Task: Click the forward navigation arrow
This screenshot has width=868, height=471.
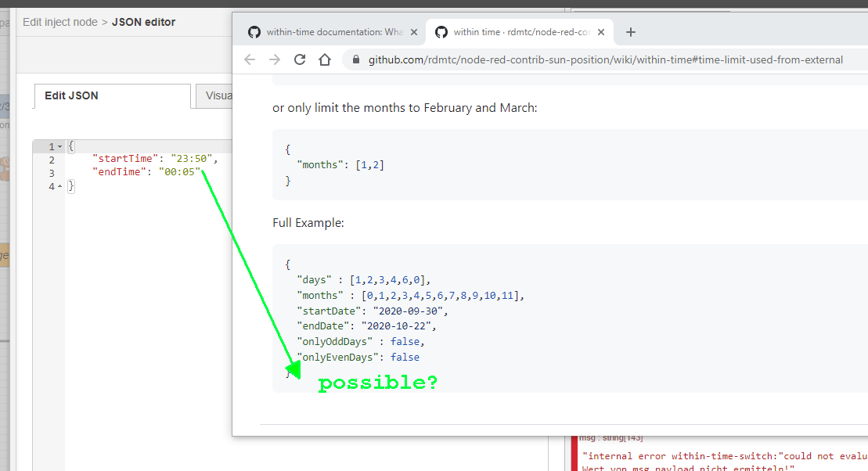Action: point(273,59)
